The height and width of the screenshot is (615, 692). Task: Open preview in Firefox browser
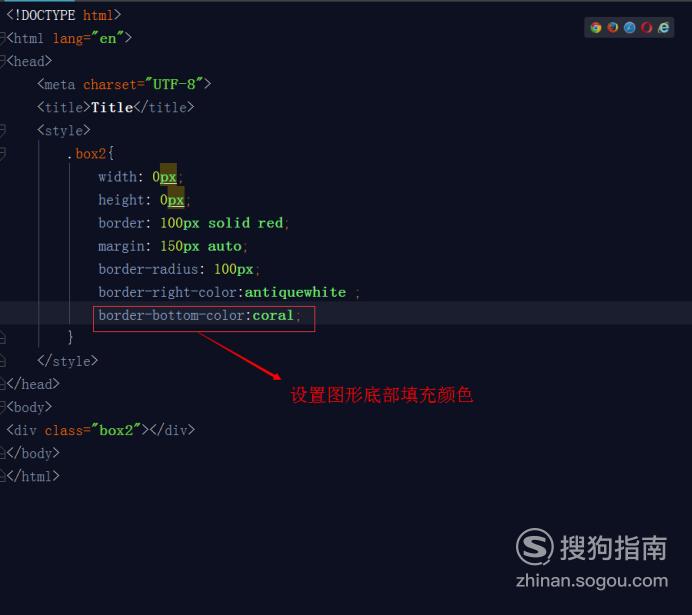pos(613,27)
